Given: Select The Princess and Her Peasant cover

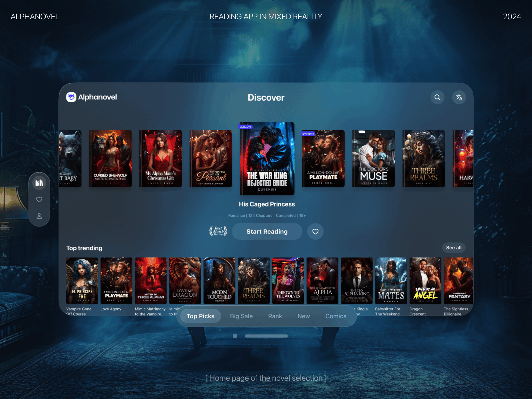Looking at the screenshot, I should (x=211, y=159).
